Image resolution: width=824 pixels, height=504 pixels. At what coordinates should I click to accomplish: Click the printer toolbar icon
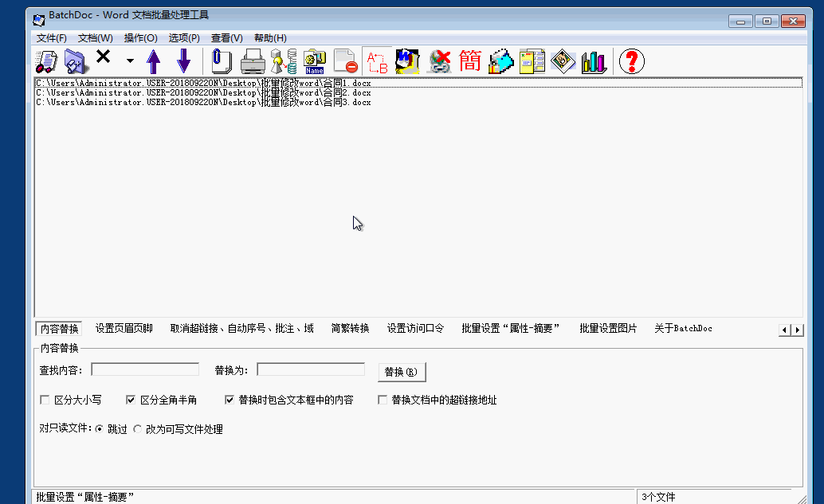[253, 61]
